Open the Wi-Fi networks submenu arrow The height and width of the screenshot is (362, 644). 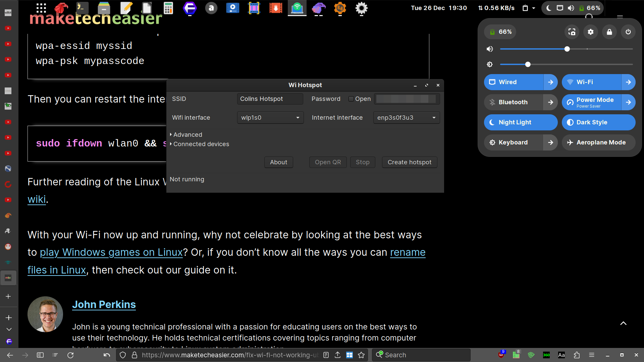tap(628, 82)
